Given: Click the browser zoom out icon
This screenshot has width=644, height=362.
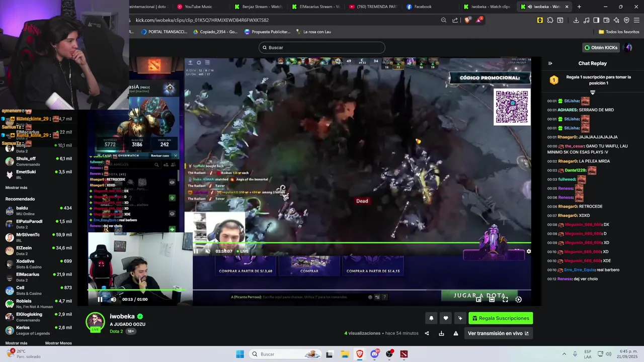Looking at the screenshot, I should tap(443, 20).
